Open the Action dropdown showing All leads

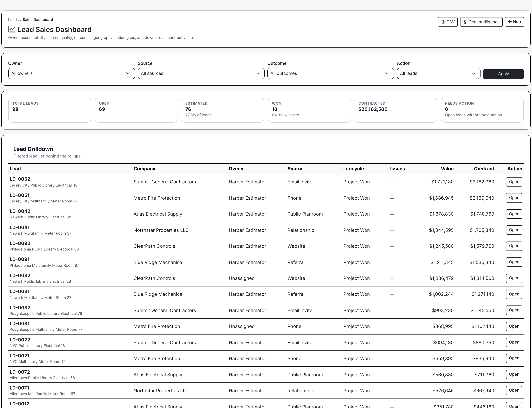coord(439,73)
